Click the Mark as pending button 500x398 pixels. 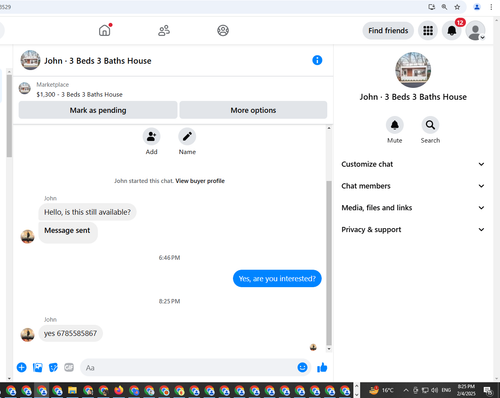(x=98, y=110)
